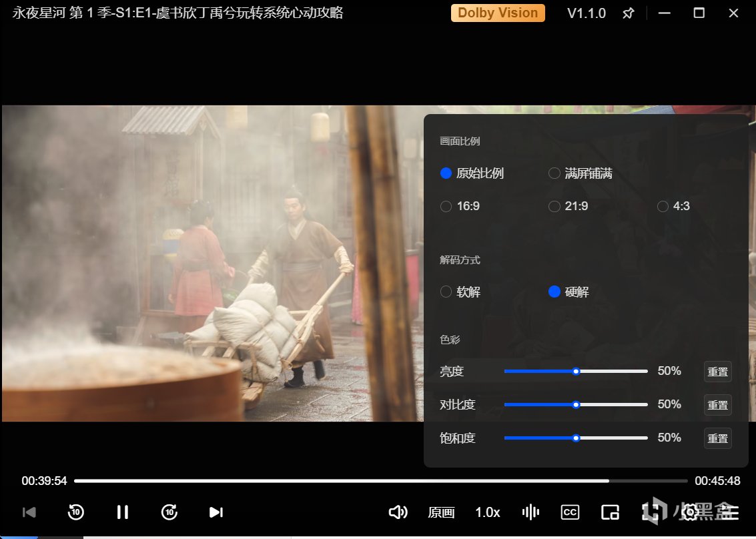The image size is (756, 539).
Task: Open CC subtitle settings
Action: (x=570, y=512)
